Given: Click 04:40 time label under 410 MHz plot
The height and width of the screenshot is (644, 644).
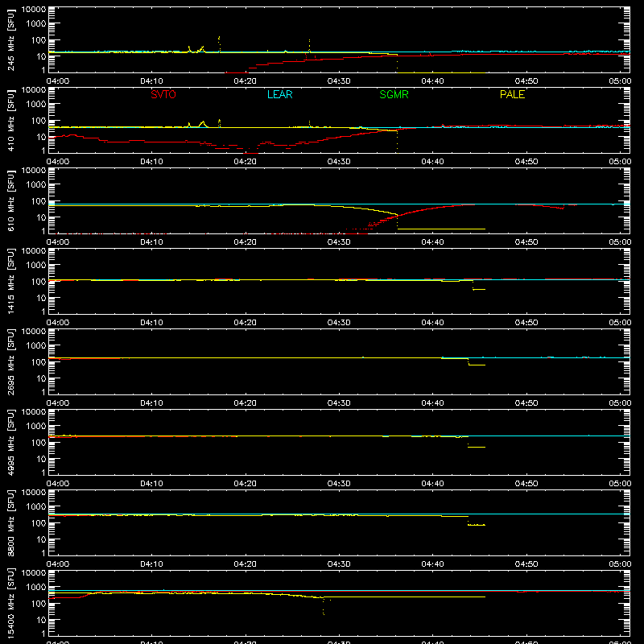Looking at the screenshot, I should click(x=432, y=162).
